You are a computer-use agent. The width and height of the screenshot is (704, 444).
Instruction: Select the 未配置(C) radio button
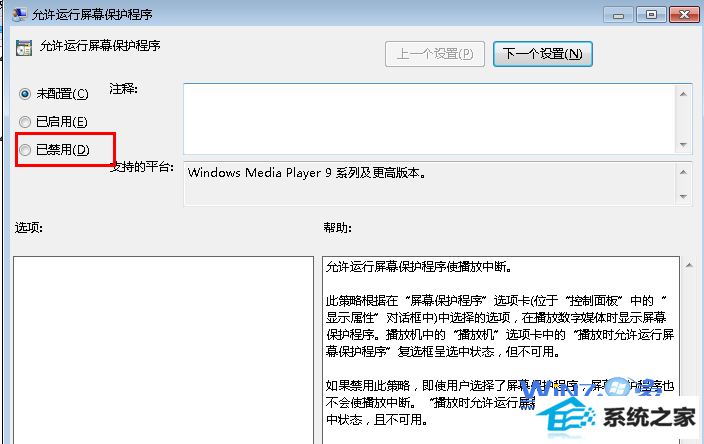26,93
